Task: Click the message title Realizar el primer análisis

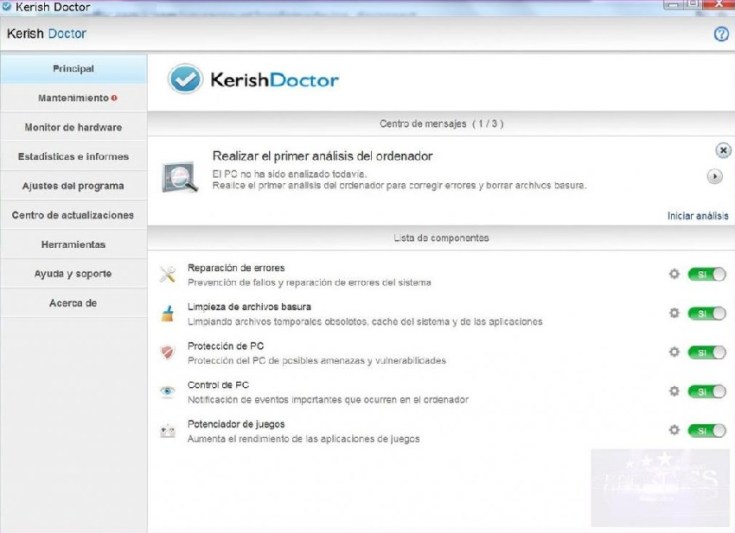Action: tap(322, 156)
